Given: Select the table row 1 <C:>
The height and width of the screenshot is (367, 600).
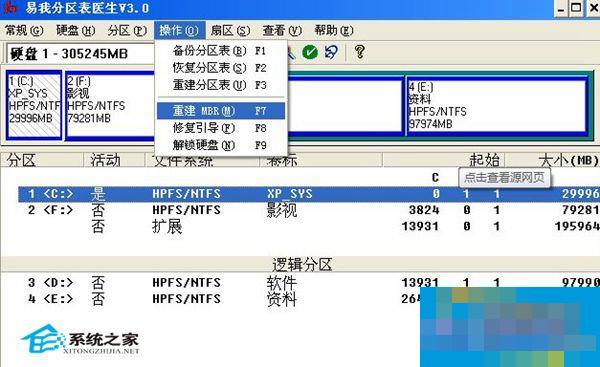Looking at the screenshot, I should (309, 194).
